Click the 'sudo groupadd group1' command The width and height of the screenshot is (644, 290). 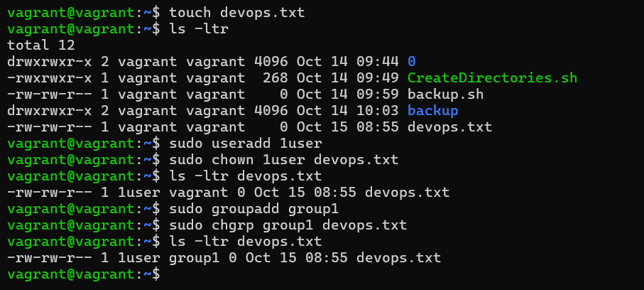click(x=253, y=209)
